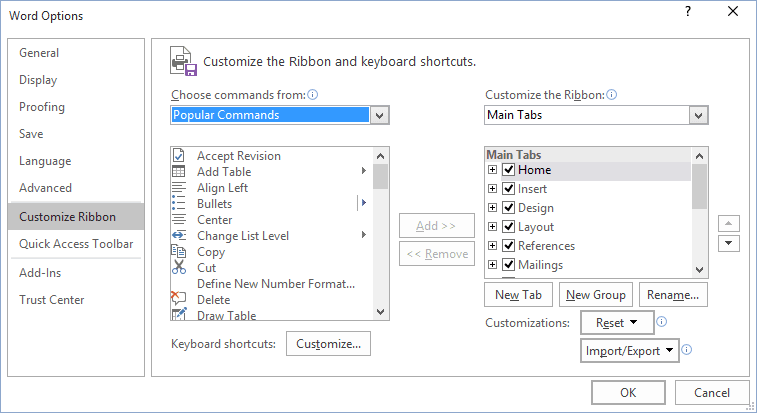Click info icon next to Import/Export
757x413 pixels.
click(687, 350)
